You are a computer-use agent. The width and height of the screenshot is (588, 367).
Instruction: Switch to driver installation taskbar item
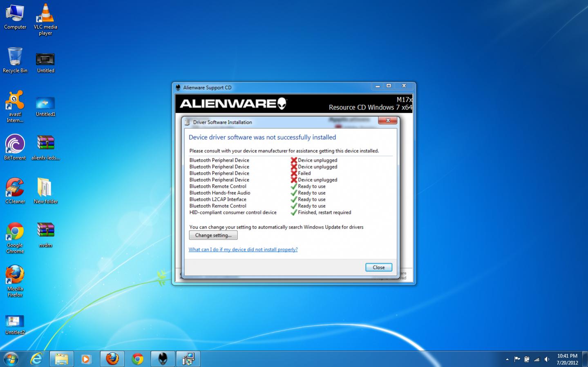(188, 359)
